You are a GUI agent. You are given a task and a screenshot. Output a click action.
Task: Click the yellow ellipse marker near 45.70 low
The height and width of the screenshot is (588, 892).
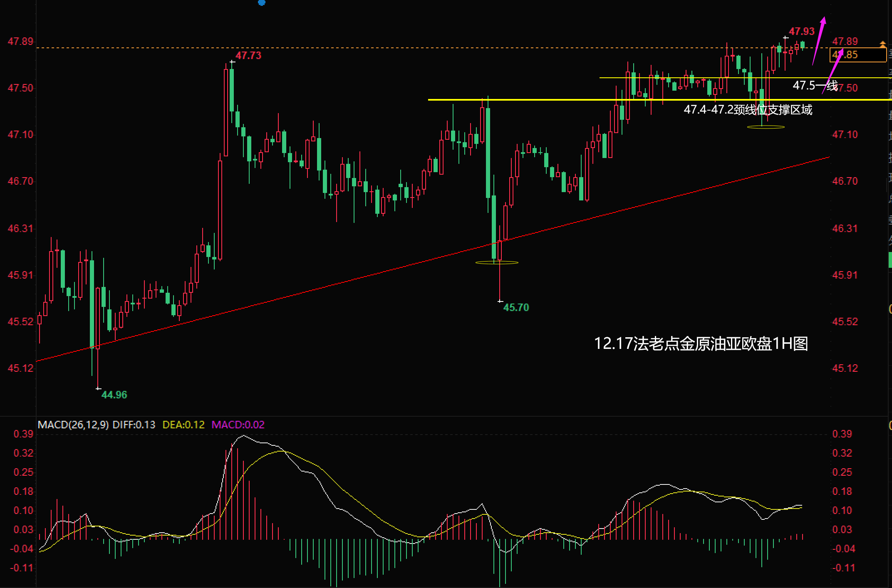coord(497,262)
